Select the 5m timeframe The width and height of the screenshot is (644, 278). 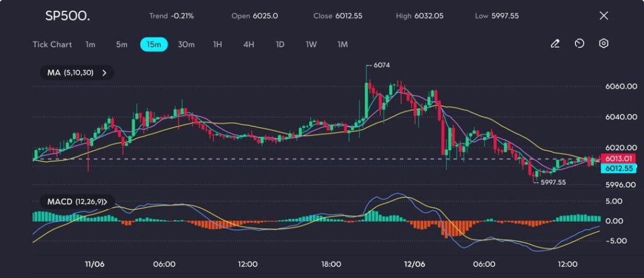coord(121,45)
